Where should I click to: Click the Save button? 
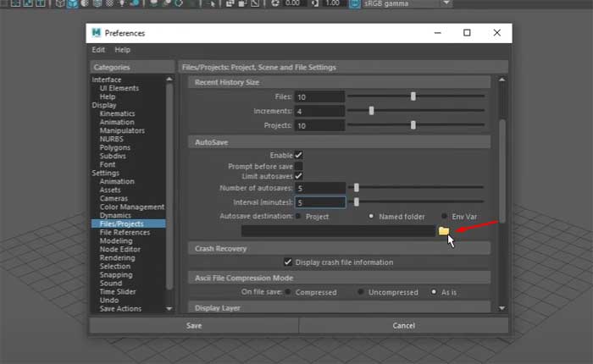tap(193, 325)
